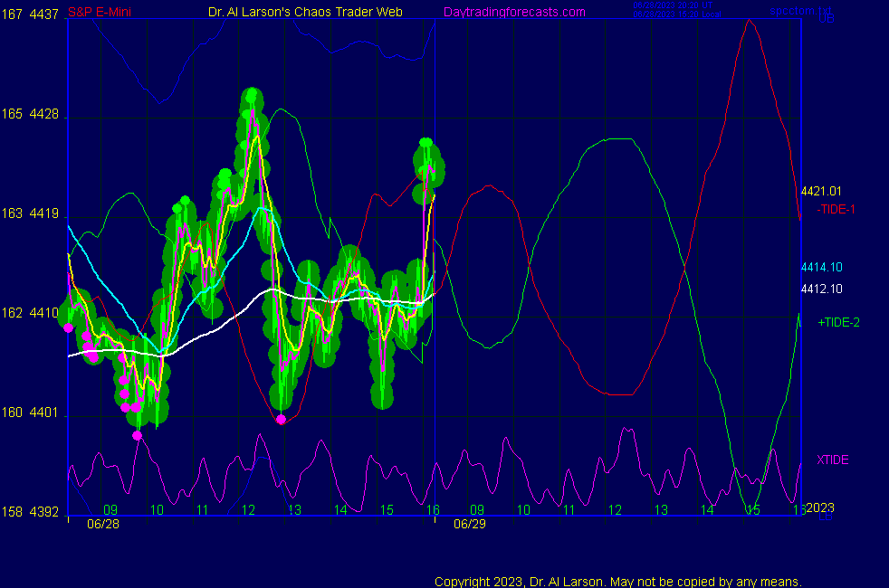The image size is (889, 588).
Task: Click the copyright 2023 Dr. Al Larson notice
Action: pos(618,582)
